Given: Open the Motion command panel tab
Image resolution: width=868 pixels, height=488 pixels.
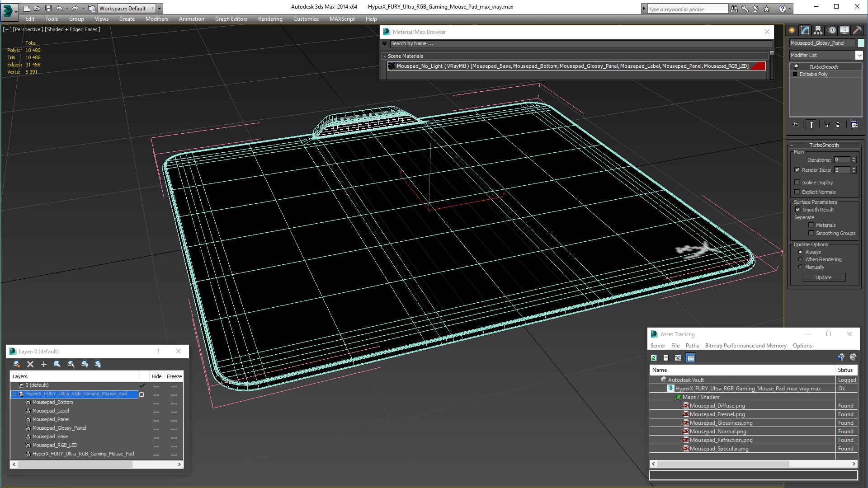Looking at the screenshot, I should (x=832, y=30).
